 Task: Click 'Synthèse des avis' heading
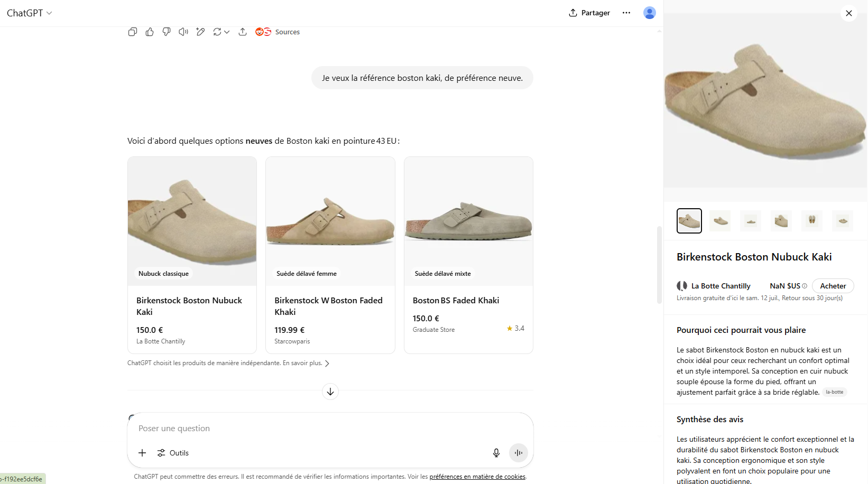click(x=710, y=419)
